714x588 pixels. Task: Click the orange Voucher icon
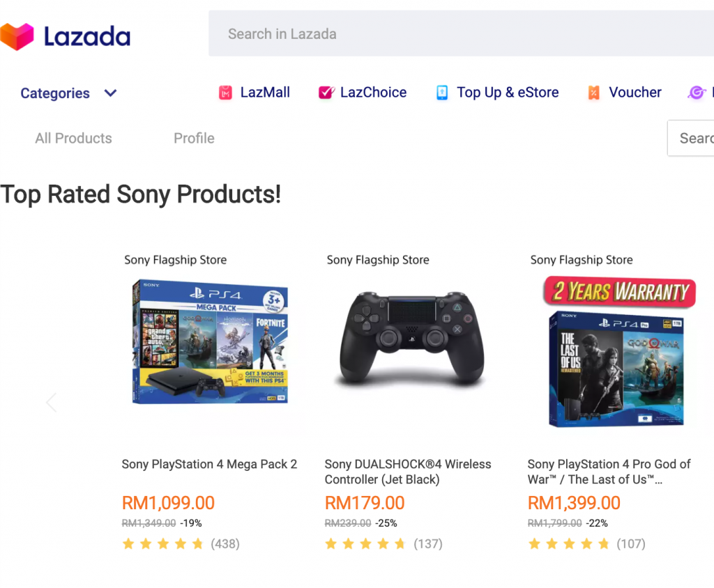[x=593, y=93]
